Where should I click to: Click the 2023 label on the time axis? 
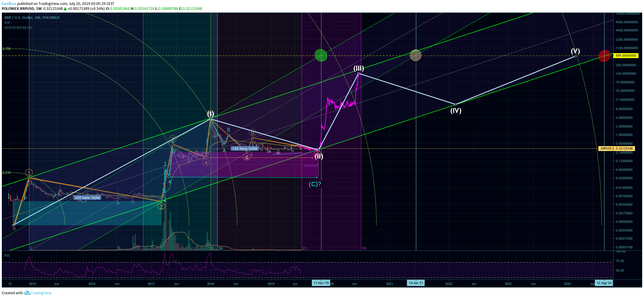point(508,284)
